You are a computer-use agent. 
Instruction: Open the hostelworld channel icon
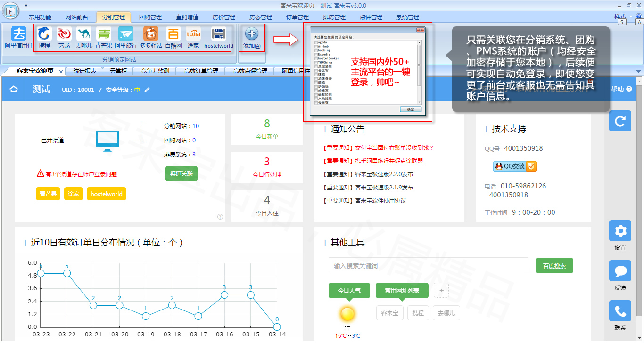click(x=219, y=34)
